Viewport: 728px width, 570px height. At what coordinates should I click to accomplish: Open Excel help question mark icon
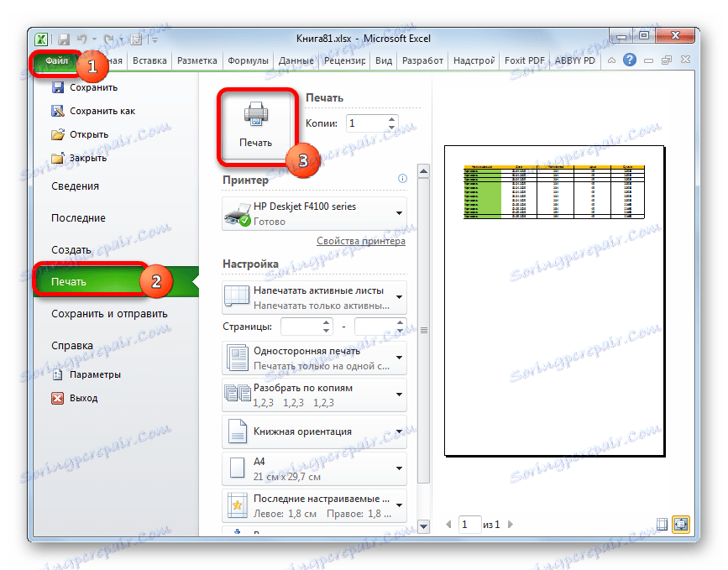point(630,60)
